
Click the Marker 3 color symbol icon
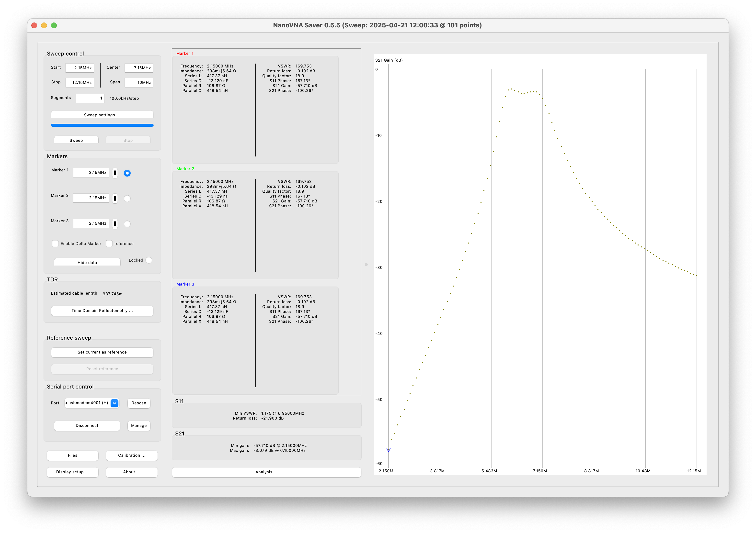(x=115, y=224)
